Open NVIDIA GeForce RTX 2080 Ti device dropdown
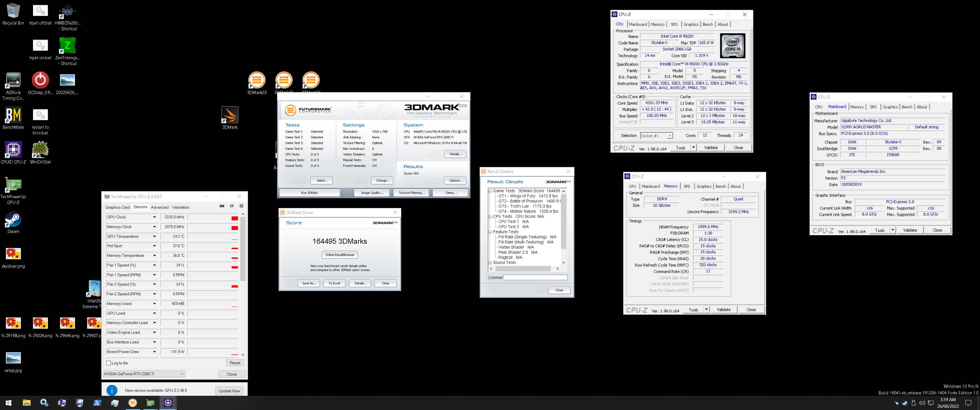The height and width of the screenshot is (410, 980). 144,374
